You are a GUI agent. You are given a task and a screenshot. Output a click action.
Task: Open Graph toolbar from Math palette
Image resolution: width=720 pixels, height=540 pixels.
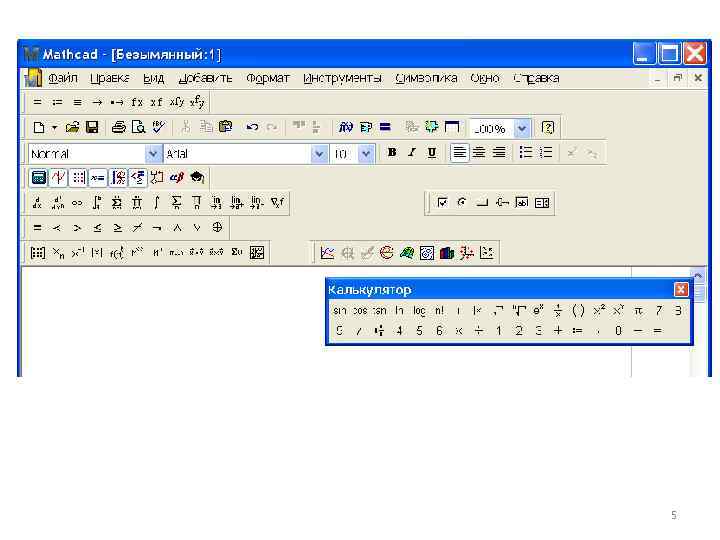coord(58,178)
